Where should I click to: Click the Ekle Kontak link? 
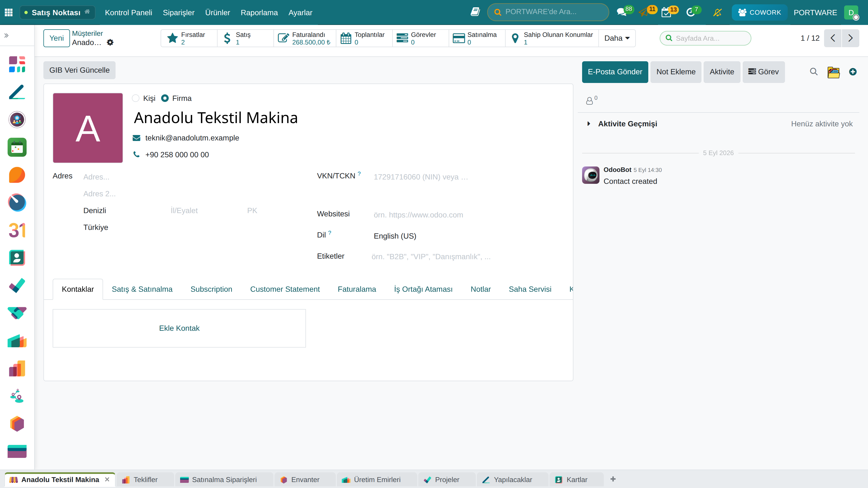coord(179,328)
